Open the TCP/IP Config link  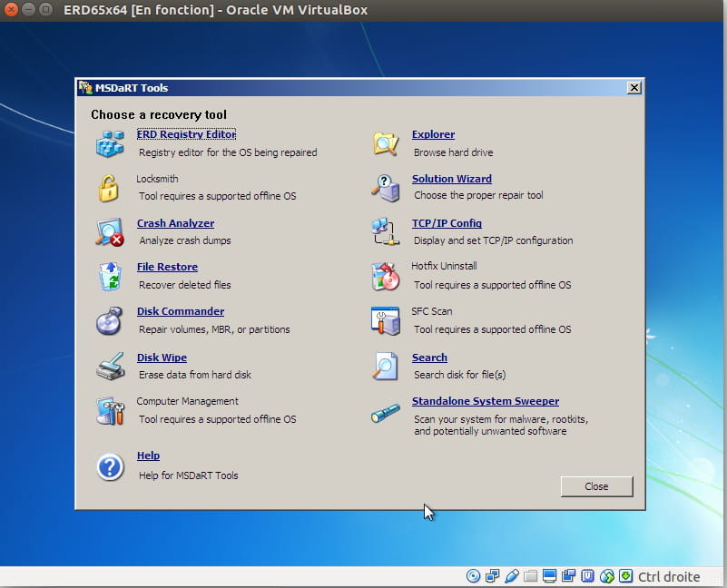pos(447,223)
